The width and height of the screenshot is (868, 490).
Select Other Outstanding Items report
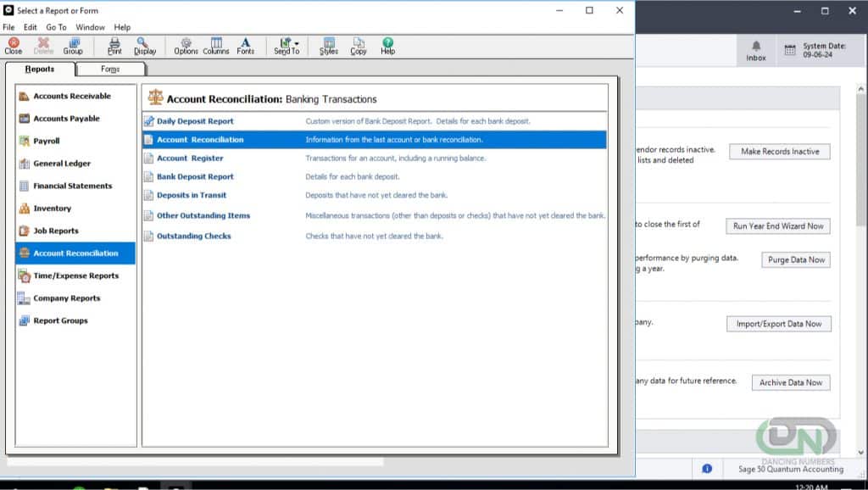coord(375,215)
